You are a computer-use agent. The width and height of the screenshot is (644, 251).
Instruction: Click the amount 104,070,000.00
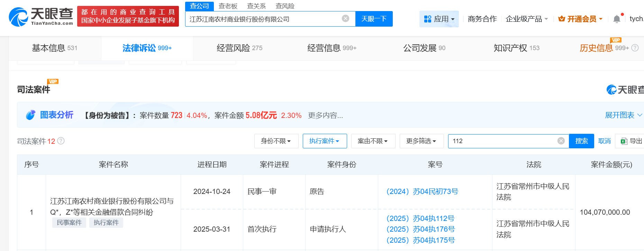click(605, 212)
